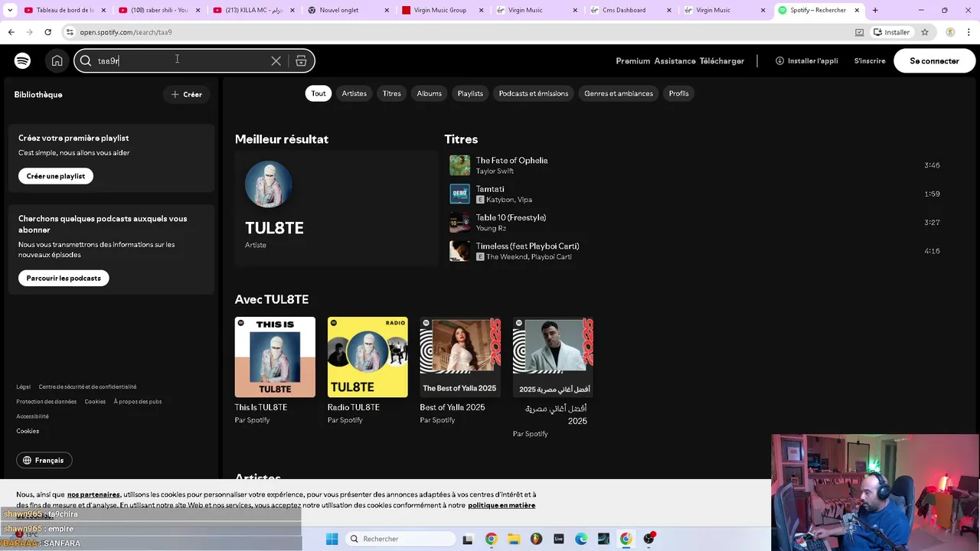The height and width of the screenshot is (551, 980).
Task: Filter by Podcasts et émissions
Action: (534, 93)
